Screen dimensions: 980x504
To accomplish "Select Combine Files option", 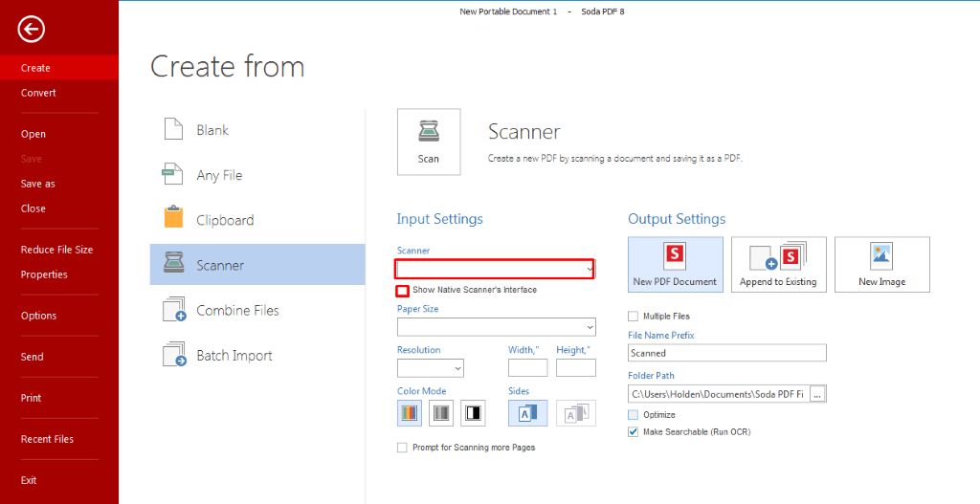I will pyautogui.click(x=257, y=310).
